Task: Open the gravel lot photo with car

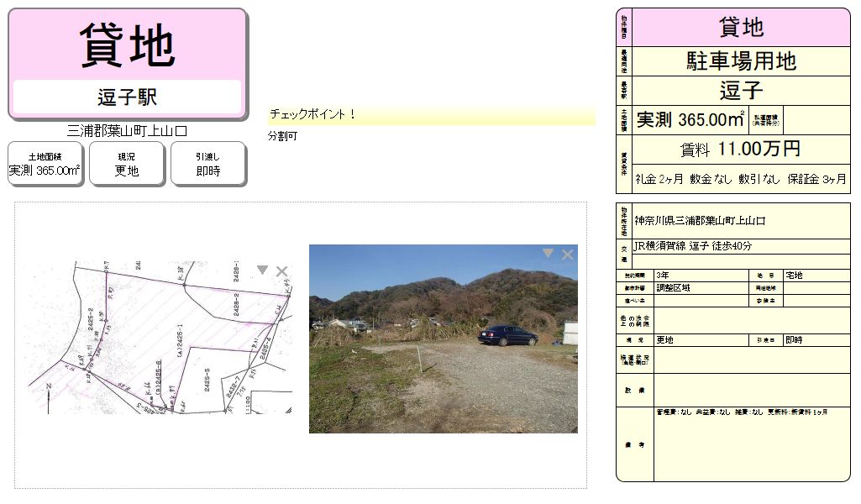Action: [443, 344]
